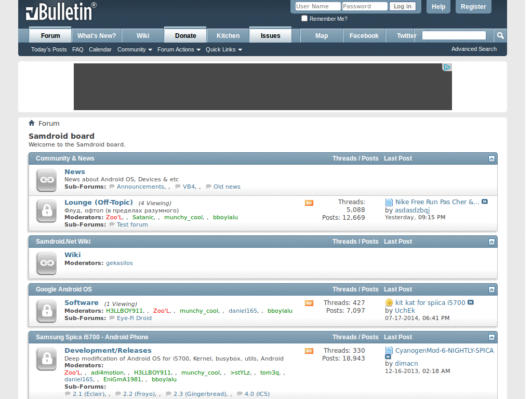Click Development/Releases forum lock icon
The height and width of the screenshot is (399, 532).
[47, 358]
